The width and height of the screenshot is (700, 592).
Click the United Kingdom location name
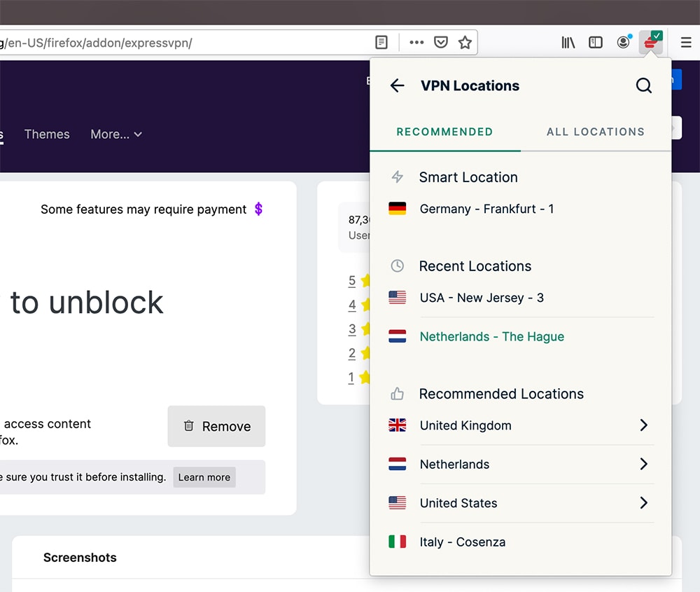465,425
